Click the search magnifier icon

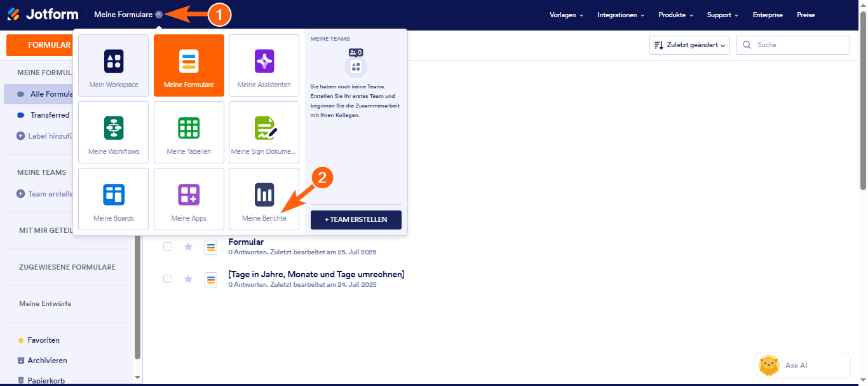(x=747, y=45)
